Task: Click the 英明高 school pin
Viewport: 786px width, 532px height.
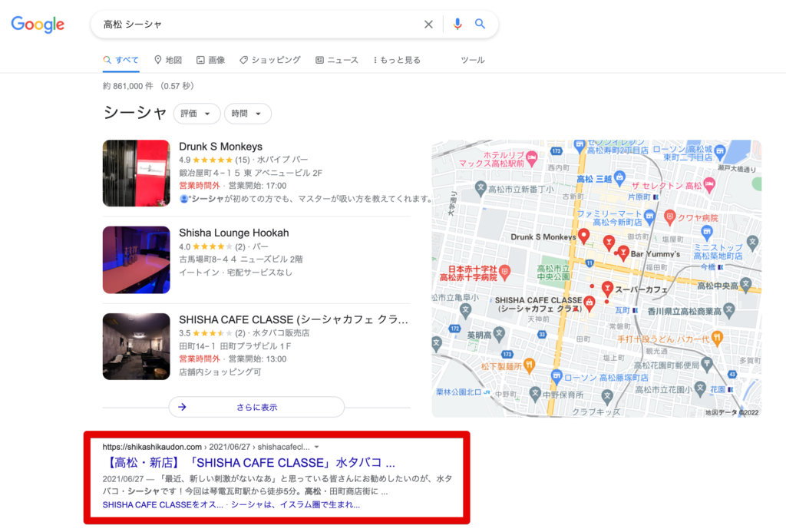Action: click(499, 333)
